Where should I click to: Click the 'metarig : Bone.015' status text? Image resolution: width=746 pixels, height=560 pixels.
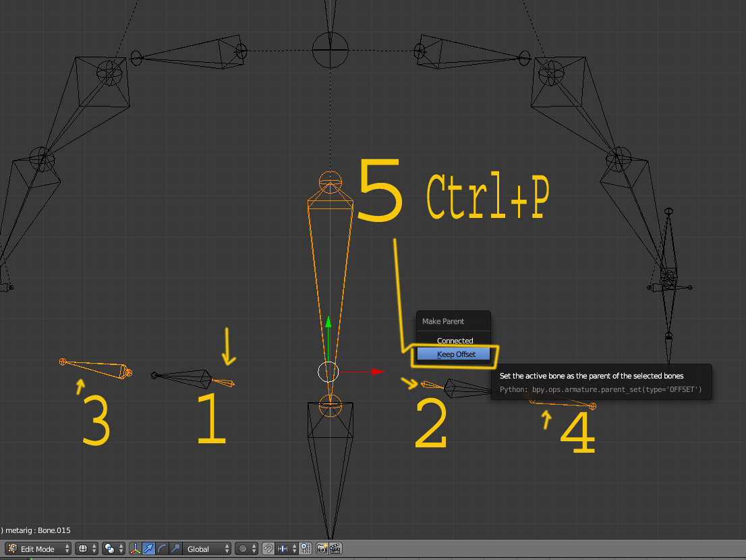[x=38, y=530]
